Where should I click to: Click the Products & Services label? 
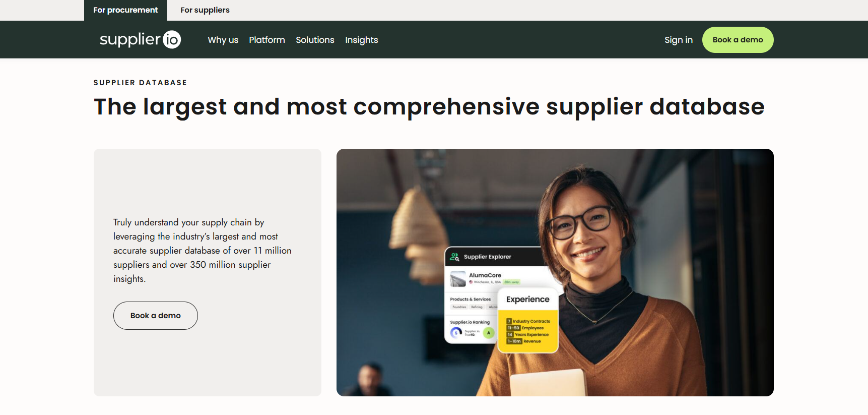tap(471, 300)
